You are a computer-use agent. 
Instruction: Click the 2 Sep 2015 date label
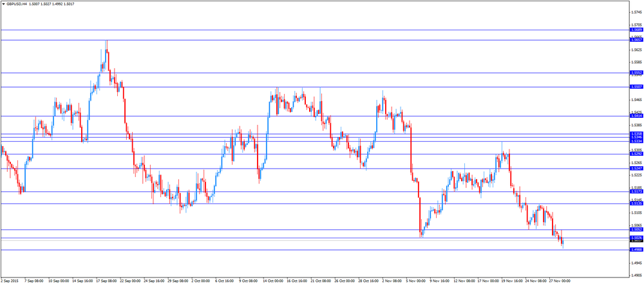pos(8,281)
